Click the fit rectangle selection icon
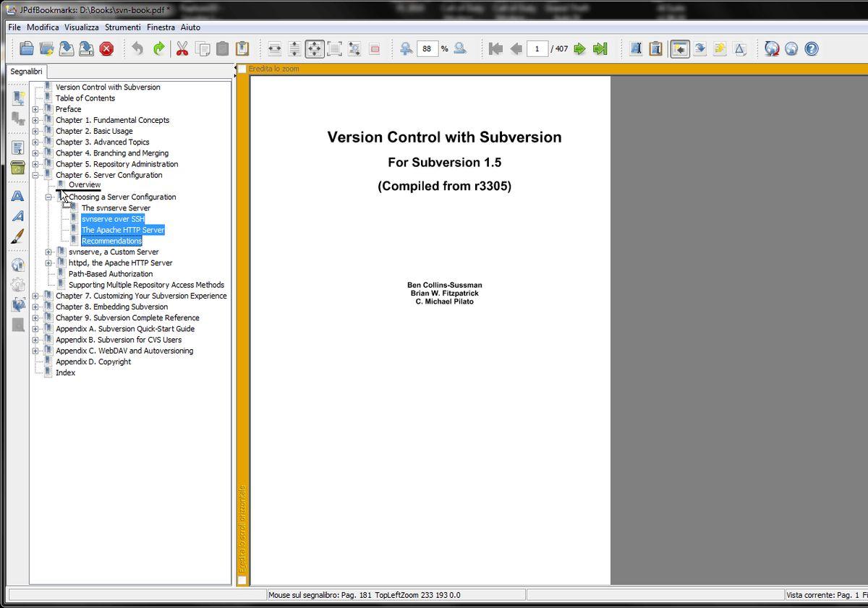Image resolution: width=868 pixels, height=608 pixels. pyautogui.click(x=375, y=48)
